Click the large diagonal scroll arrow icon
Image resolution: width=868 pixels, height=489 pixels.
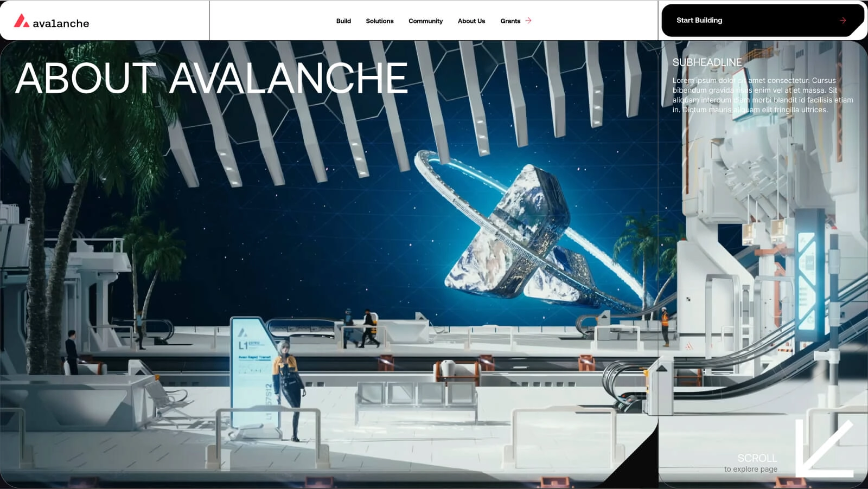click(x=823, y=448)
